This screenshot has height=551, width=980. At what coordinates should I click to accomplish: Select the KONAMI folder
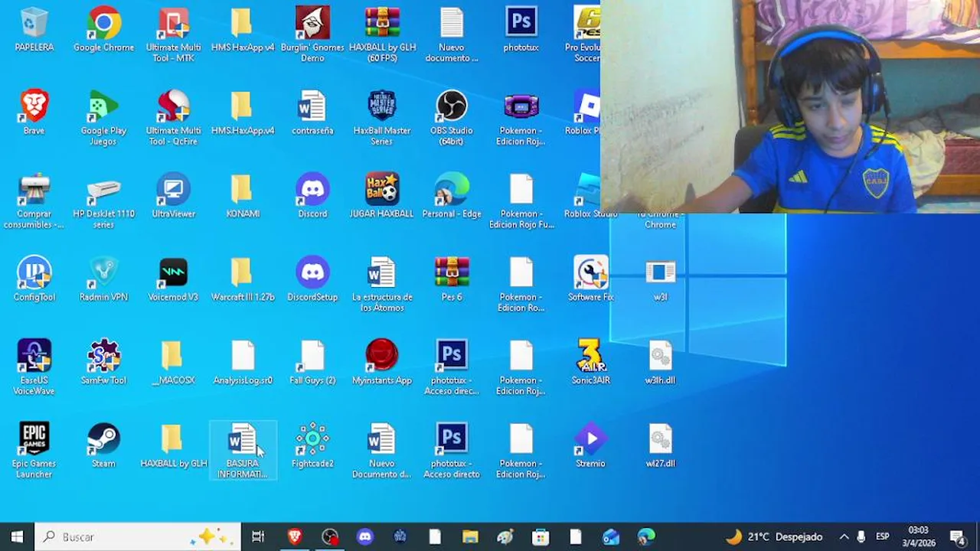coord(243,197)
